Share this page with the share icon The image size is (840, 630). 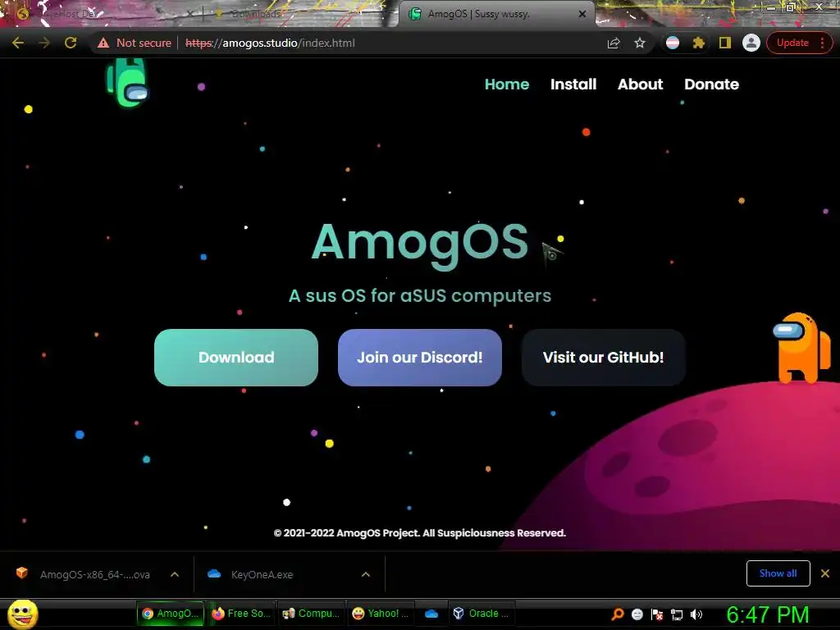(614, 43)
